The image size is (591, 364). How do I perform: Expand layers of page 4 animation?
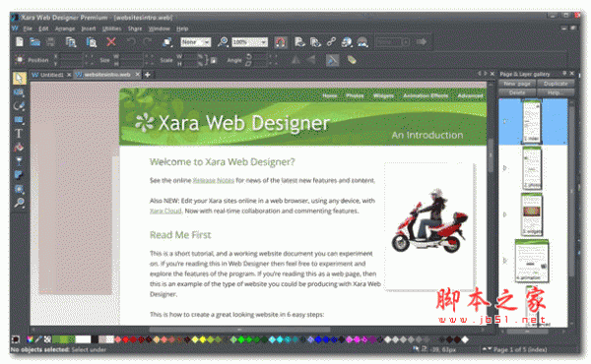click(505, 261)
